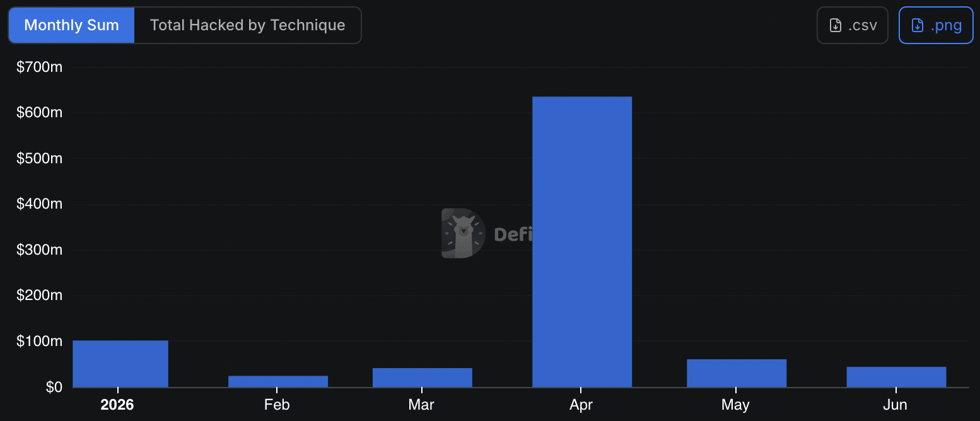Click the January 2026 bar
This screenshot has height=421, width=980.
pos(120,364)
